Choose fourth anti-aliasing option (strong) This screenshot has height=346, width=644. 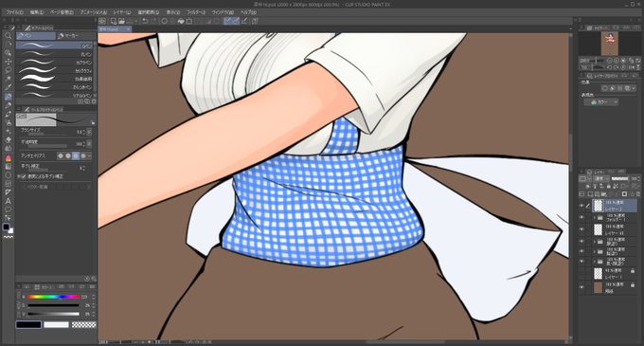(x=83, y=156)
